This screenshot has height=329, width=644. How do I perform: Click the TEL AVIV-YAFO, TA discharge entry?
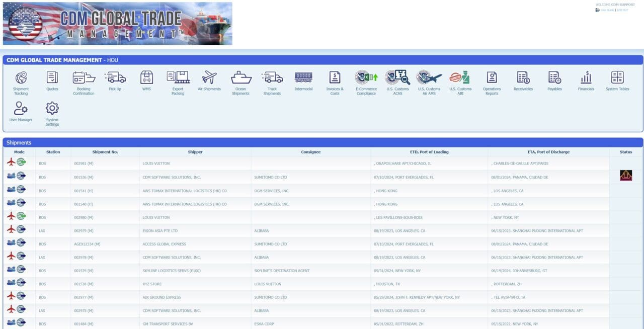point(509,297)
